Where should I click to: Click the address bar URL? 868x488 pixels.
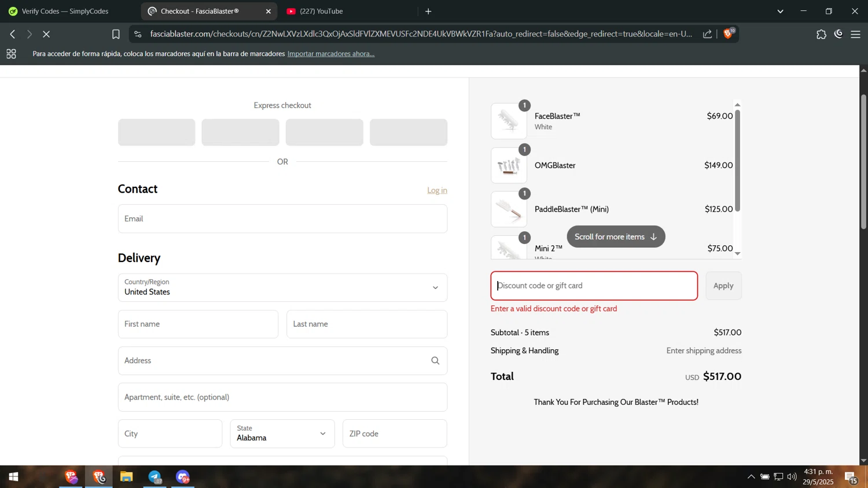point(421,34)
